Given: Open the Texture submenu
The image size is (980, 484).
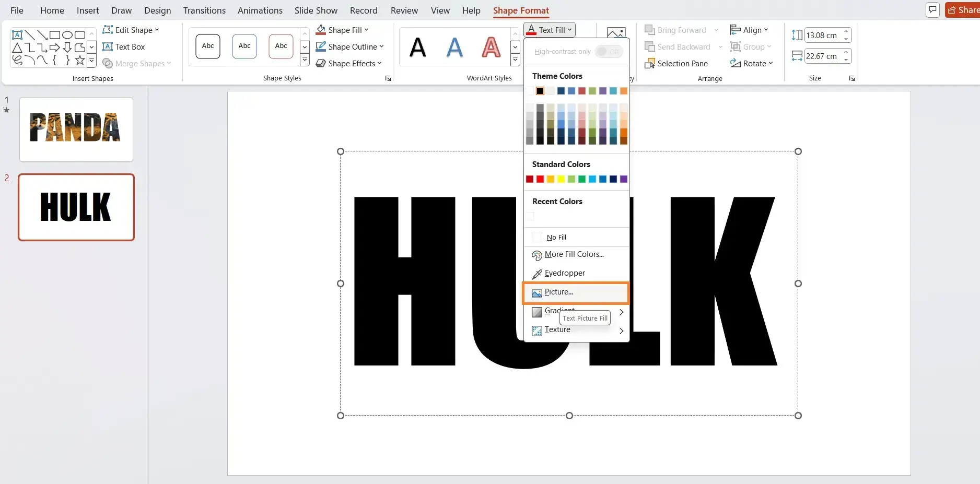Looking at the screenshot, I should pos(576,330).
